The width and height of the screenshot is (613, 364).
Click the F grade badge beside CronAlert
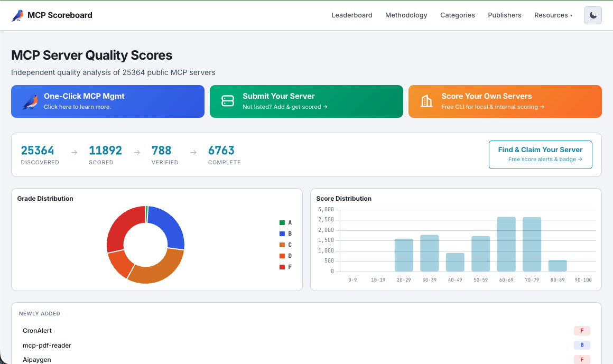582,331
